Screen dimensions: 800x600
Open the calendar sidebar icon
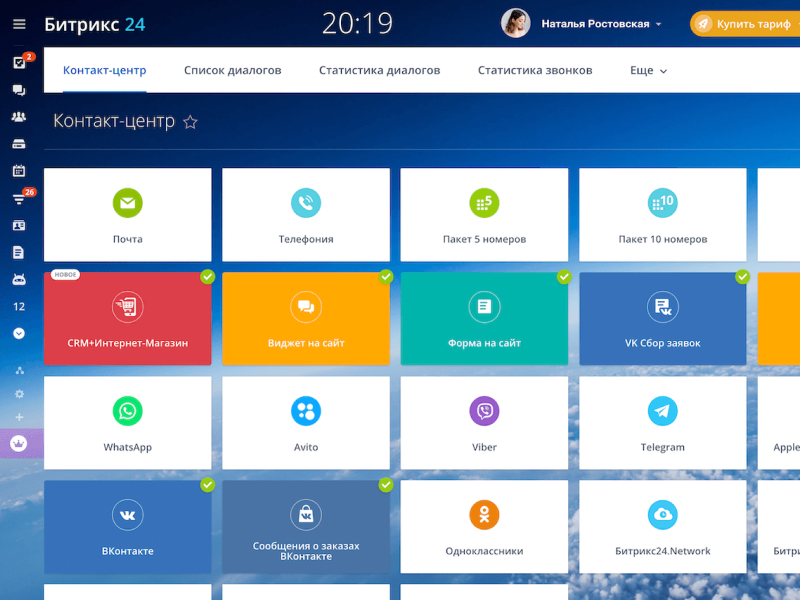(x=19, y=170)
